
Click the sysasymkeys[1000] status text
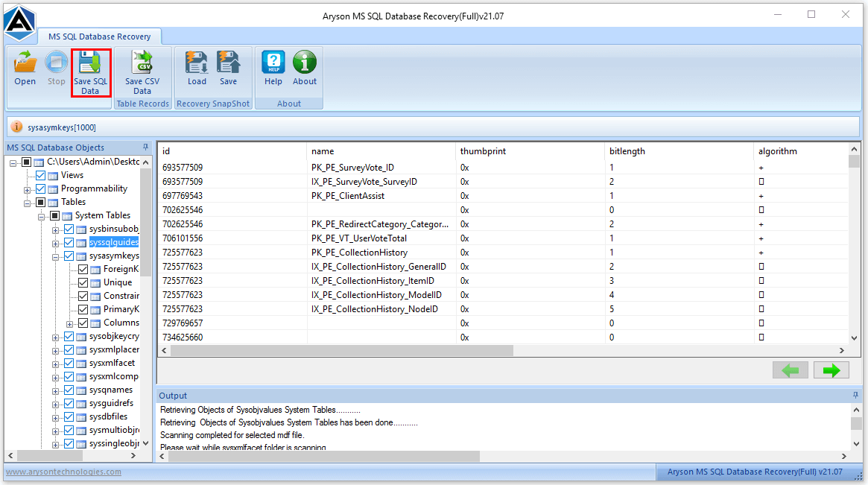[62, 127]
